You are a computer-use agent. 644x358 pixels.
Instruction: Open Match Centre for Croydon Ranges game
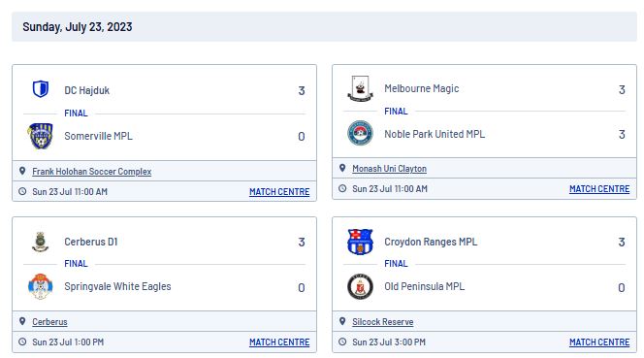(599, 342)
